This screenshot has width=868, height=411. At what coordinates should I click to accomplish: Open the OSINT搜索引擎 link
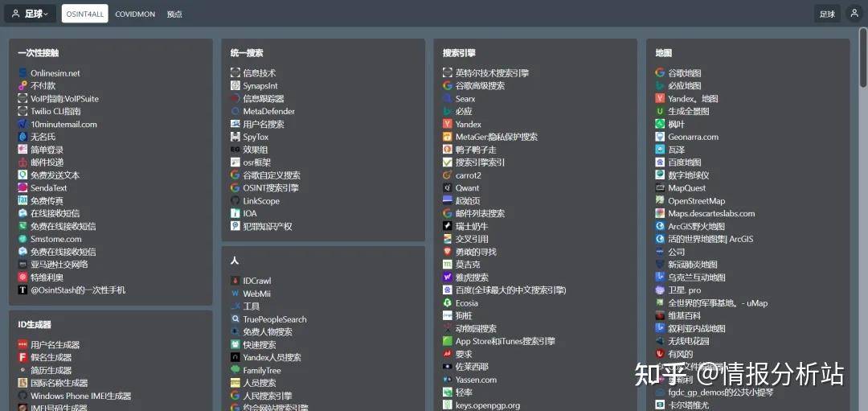click(271, 187)
